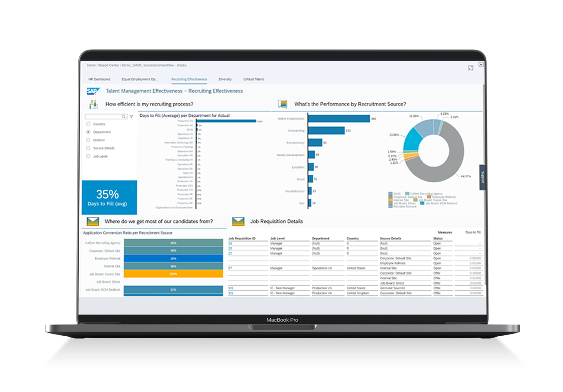The image size is (563, 392).
Task: Select the Country radio button
Action: click(89, 124)
